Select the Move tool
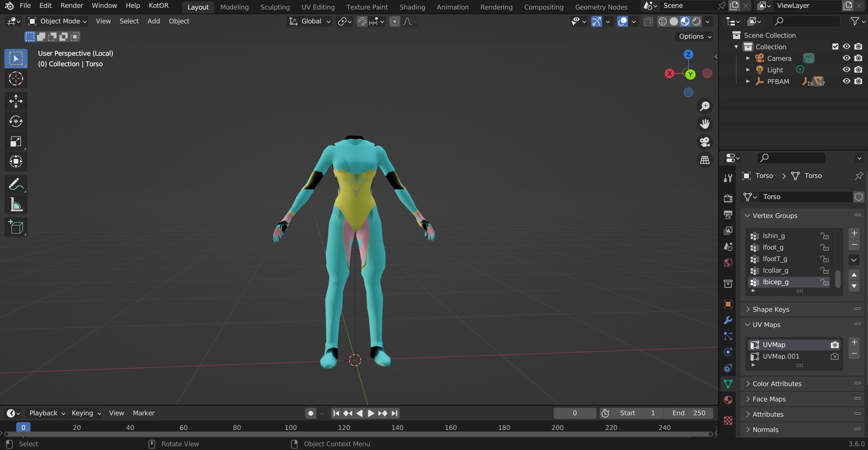The height and width of the screenshot is (450, 868). (x=16, y=101)
